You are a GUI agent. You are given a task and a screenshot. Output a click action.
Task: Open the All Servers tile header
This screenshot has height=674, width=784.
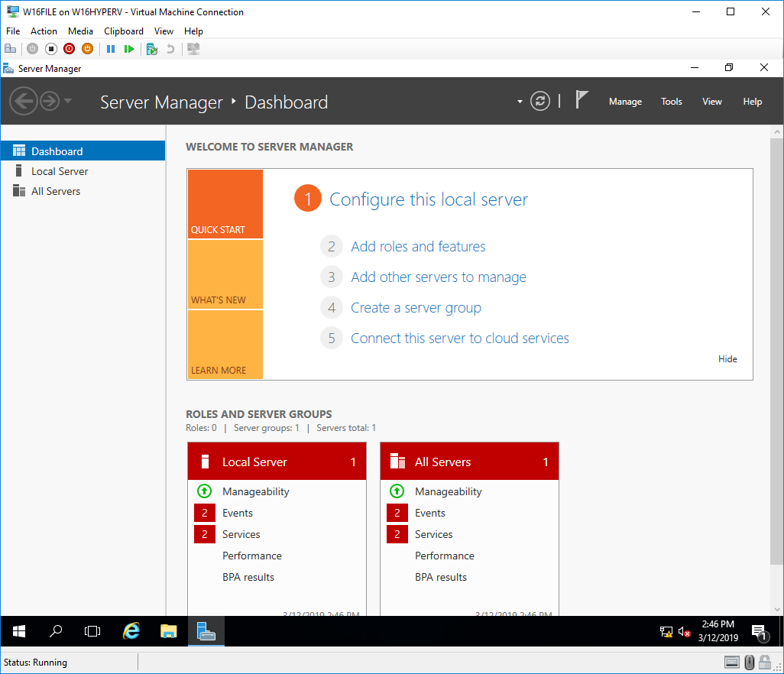(469, 462)
